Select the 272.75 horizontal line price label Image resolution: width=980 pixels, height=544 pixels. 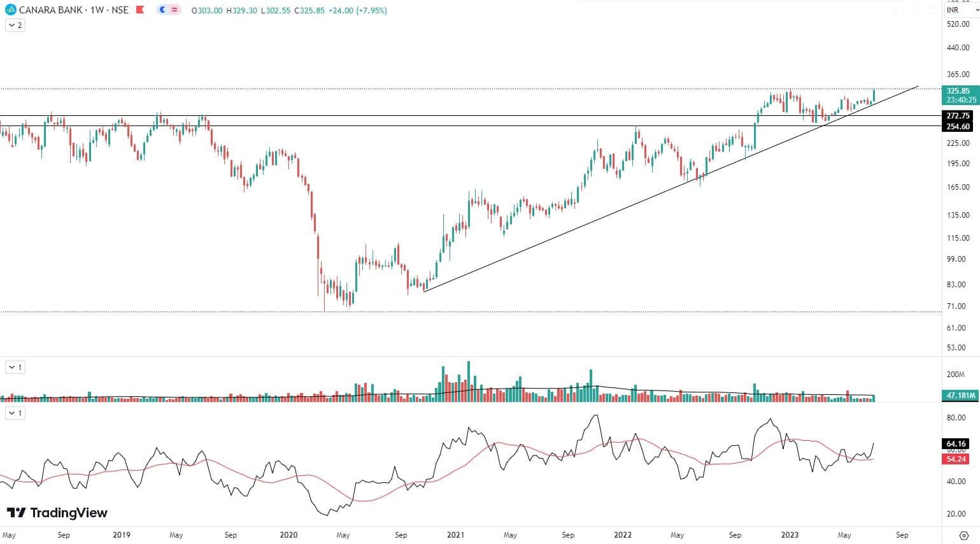click(958, 116)
